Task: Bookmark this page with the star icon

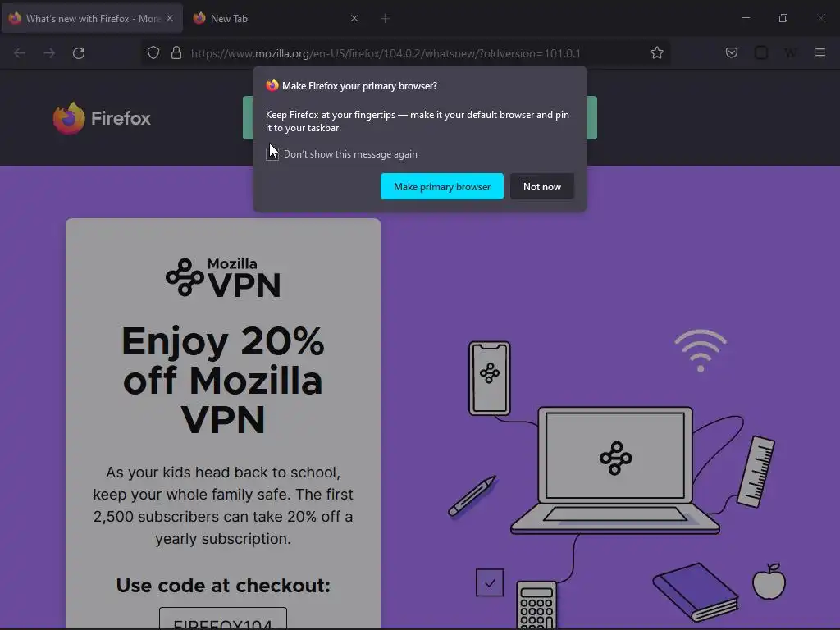Action: pos(657,52)
